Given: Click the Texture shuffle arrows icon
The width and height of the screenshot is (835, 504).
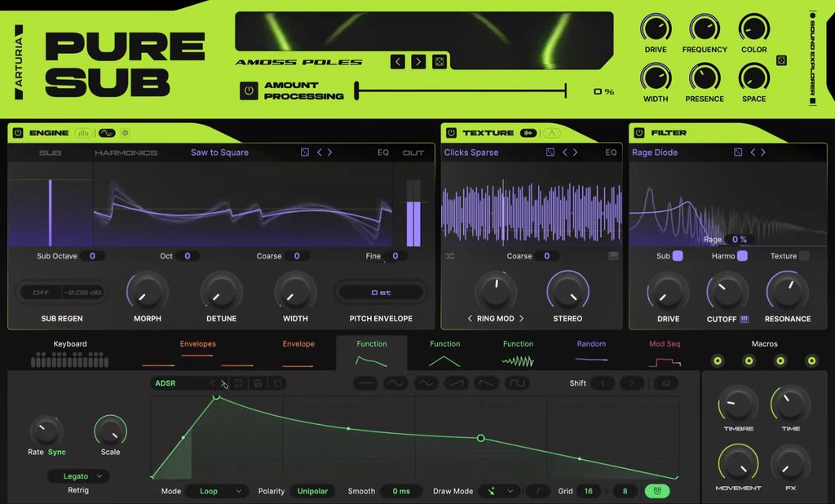Looking at the screenshot, I should pos(450,256).
